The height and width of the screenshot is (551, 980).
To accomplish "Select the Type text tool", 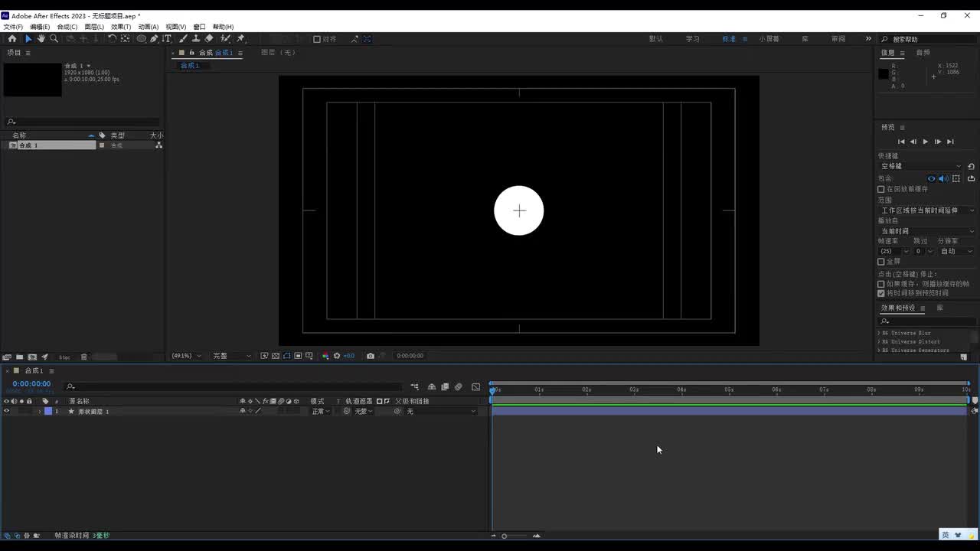I will pos(167,38).
